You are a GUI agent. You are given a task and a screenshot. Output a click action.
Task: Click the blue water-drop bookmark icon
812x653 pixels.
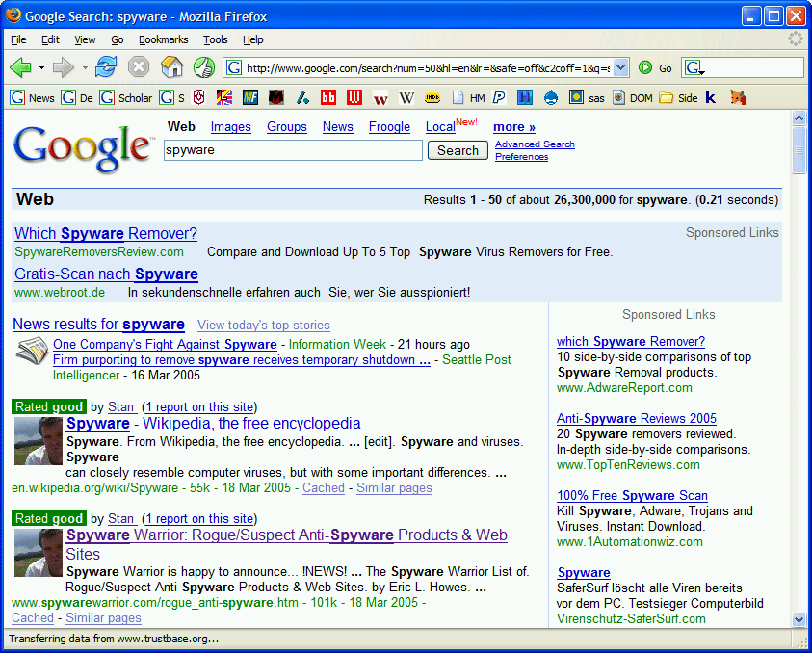551,97
